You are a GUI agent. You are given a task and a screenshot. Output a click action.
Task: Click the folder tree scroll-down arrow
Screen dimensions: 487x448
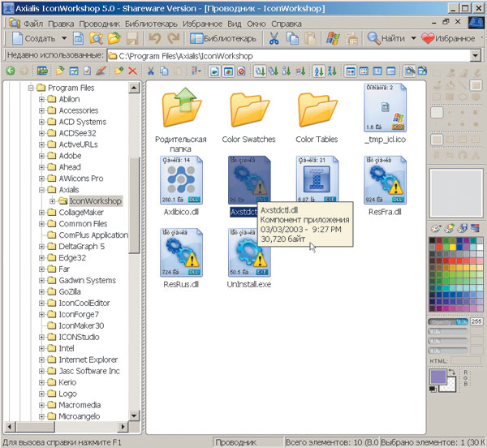pos(134,416)
